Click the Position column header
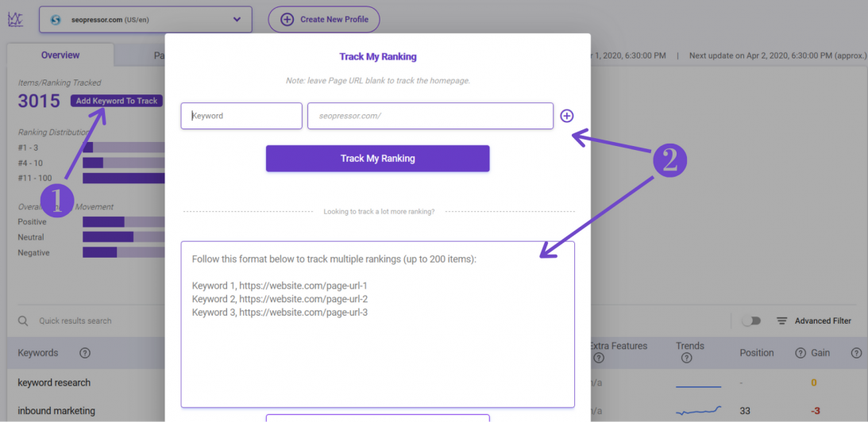 click(757, 353)
